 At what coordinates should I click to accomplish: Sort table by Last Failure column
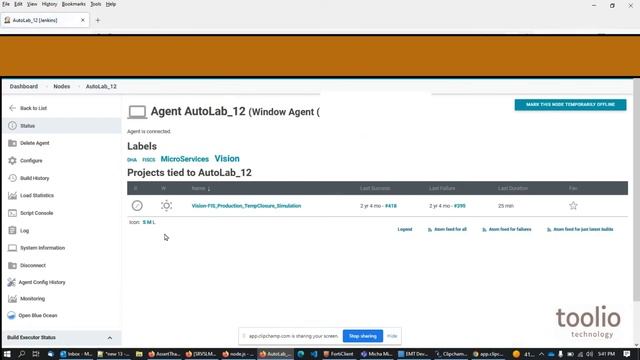pyautogui.click(x=442, y=188)
